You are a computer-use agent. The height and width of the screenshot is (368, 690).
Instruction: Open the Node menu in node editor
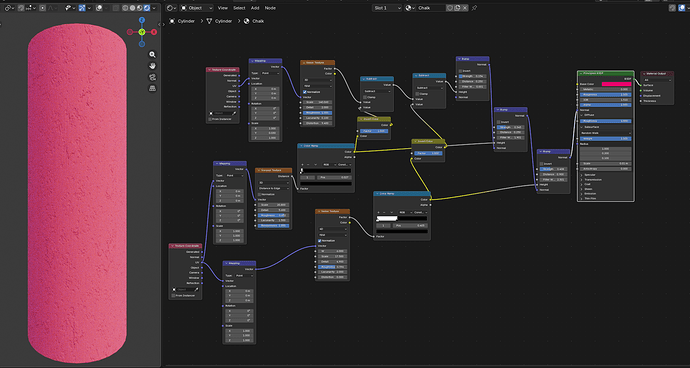click(x=270, y=8)
